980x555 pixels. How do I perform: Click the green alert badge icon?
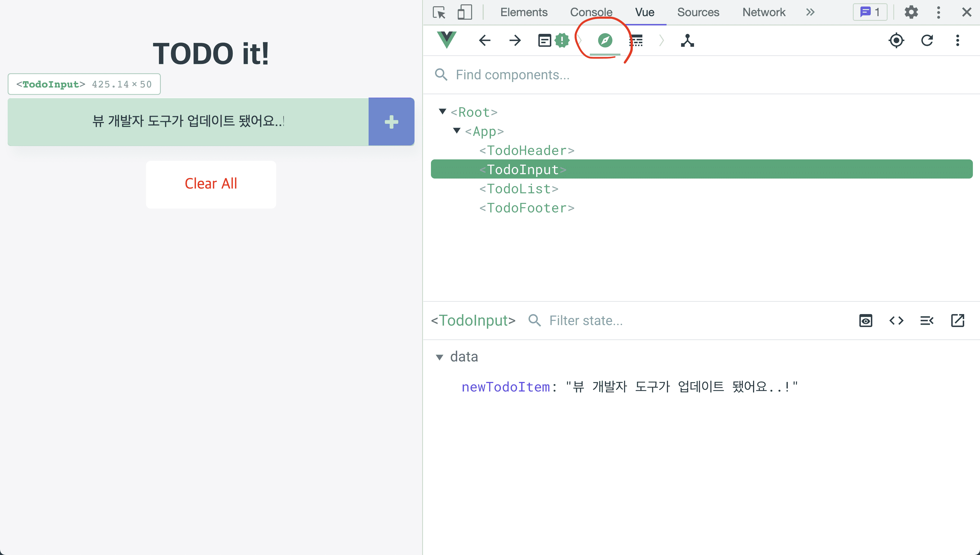pyautogui.click(x=562, y=40)
